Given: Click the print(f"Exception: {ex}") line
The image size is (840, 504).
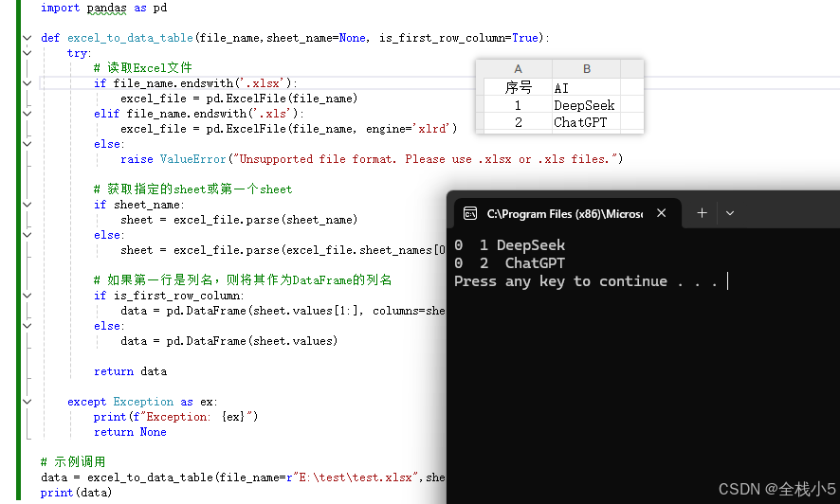Looking at the screenshot, I should pos(175,417).
